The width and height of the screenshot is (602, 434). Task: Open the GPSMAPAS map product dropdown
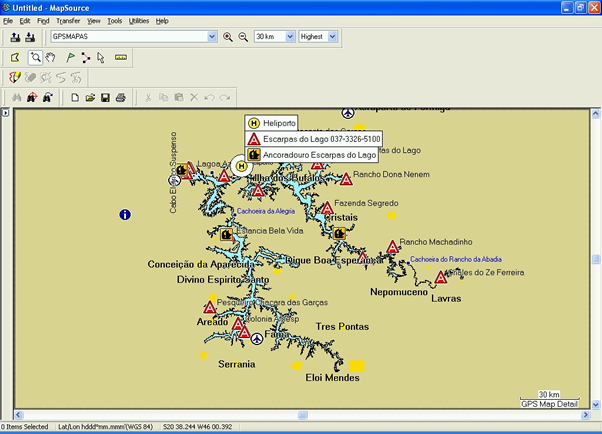coord(211,37)
